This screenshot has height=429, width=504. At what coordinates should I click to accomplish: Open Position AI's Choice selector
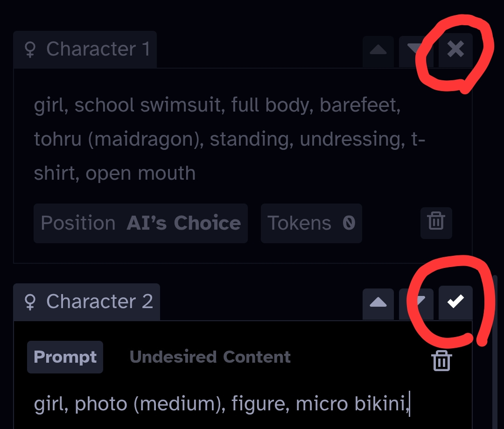(x=140, y=223)
